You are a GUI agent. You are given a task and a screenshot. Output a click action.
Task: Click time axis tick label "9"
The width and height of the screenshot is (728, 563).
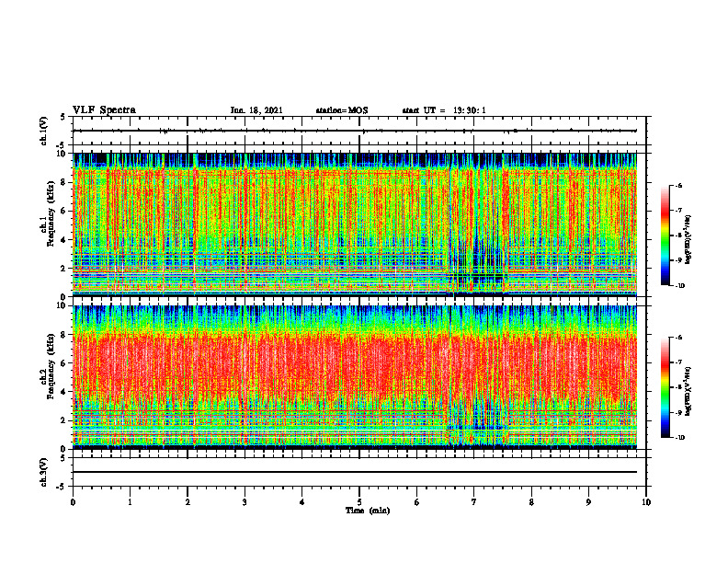coord(588,502)
